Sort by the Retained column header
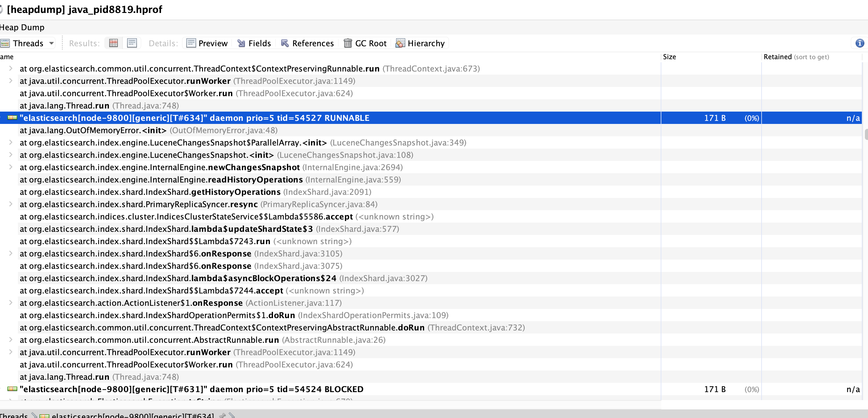This screenshot has height=418, width=868. click(777, 57)
